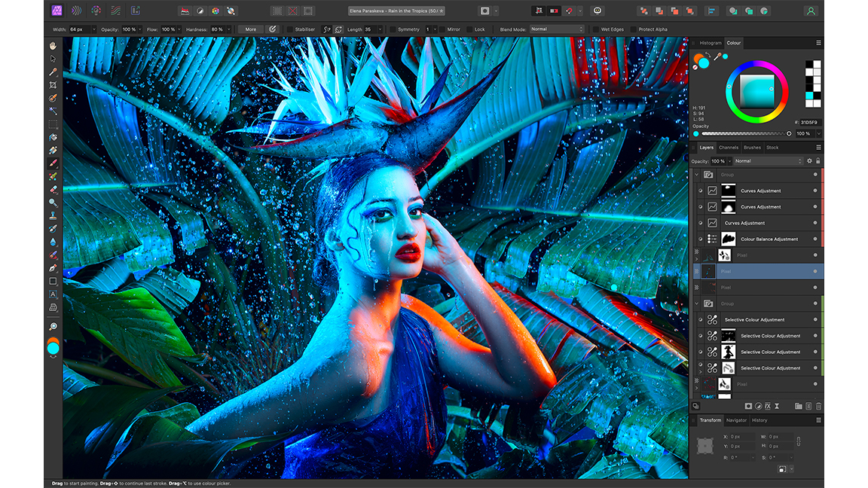
Task: Toggle the Snapping magnet icon
Action: (569, 11)
